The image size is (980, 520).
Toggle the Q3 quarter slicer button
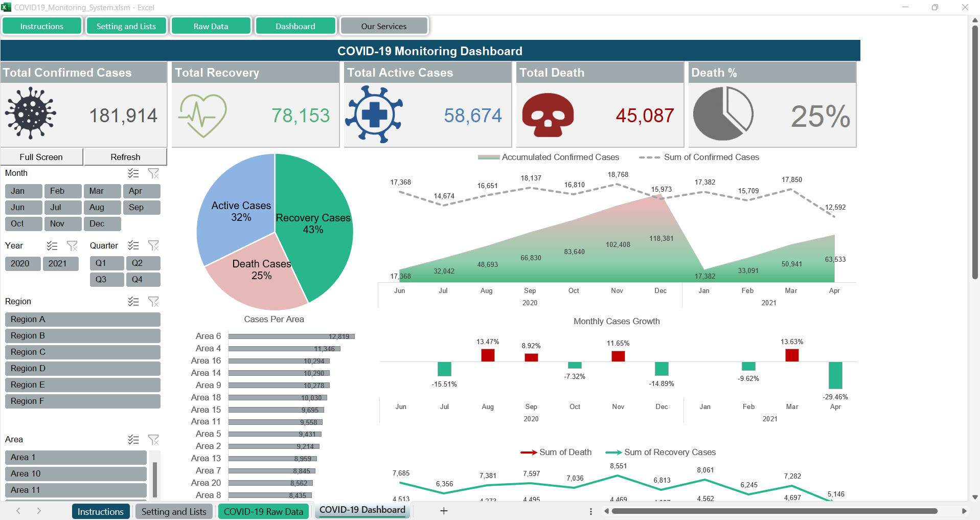(x=106, y=280)
